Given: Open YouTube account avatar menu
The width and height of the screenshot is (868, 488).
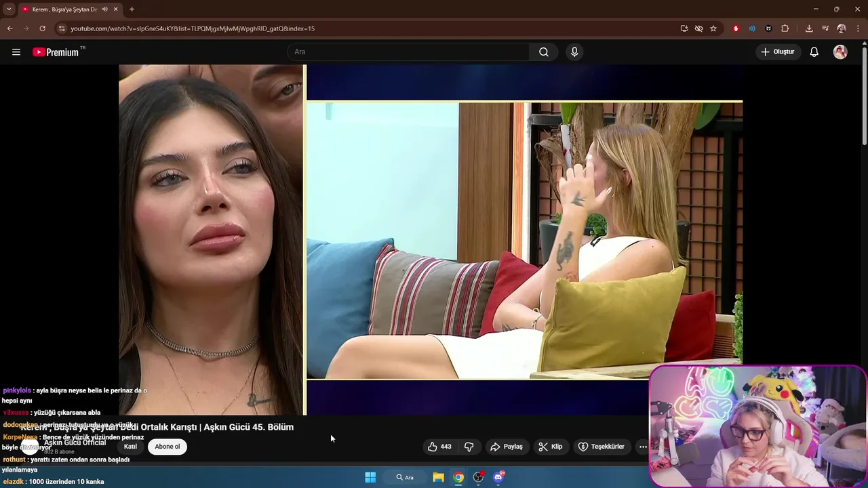Looking at the screenshot, I should tap(840, 52).
